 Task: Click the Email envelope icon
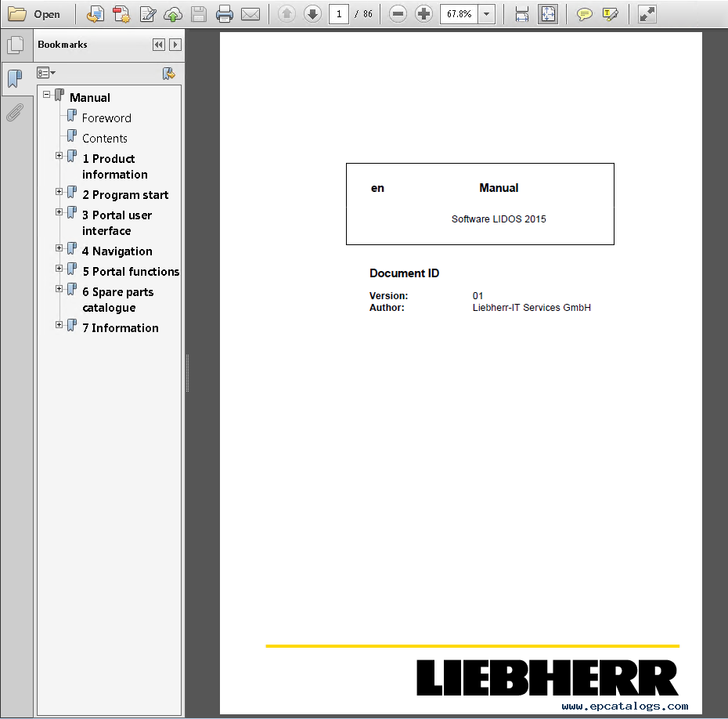pyautogui.click(x=250, y=14)
